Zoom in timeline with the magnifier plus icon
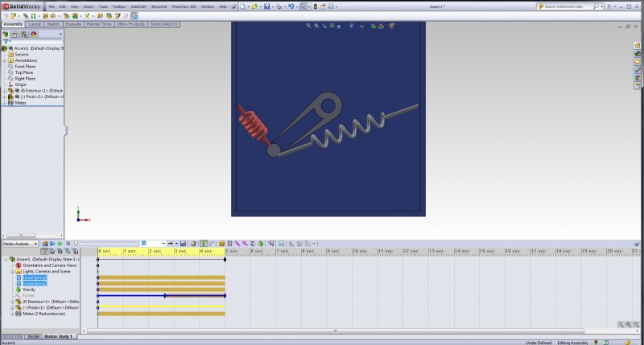The width and height of the screenshot is (644, 345). click(629, 324)
